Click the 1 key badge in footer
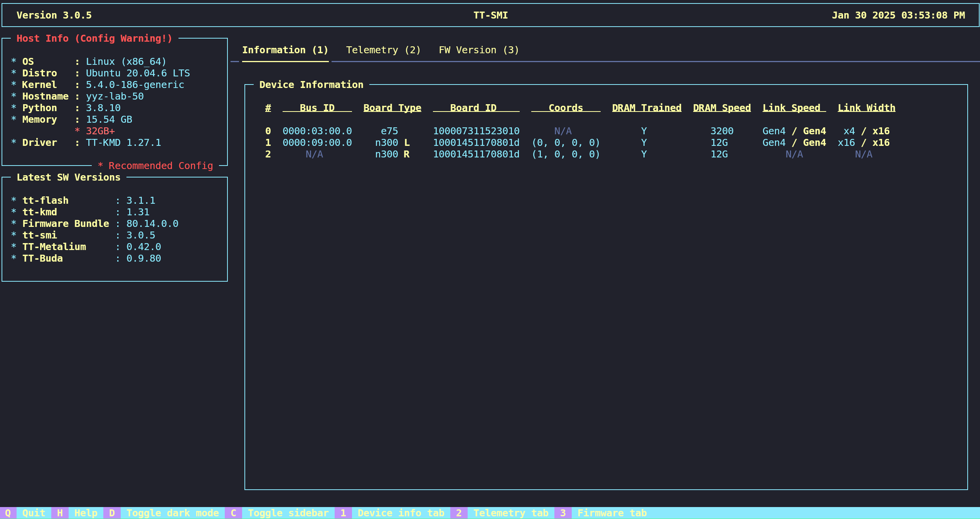 pyautogui.click(x=343, y=513)
